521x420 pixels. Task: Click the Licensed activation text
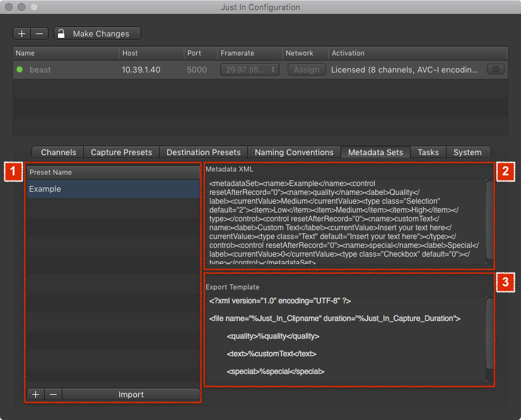(x=404, y=70)
